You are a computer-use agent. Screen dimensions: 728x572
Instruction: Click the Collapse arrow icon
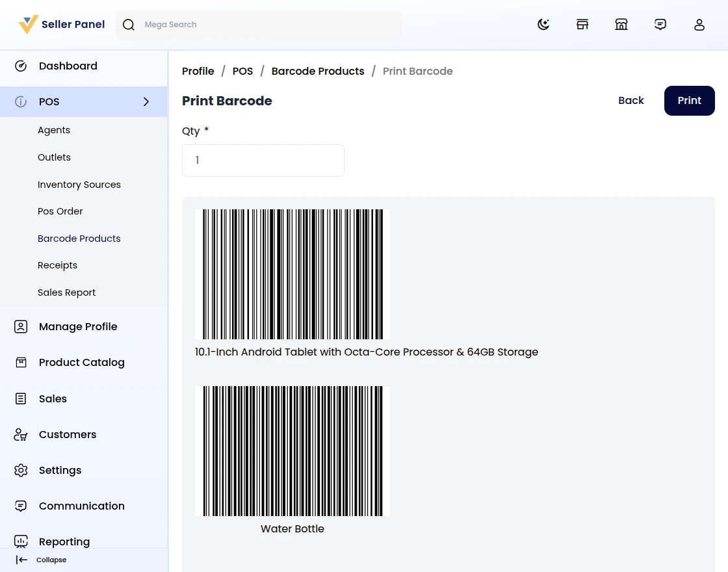[21, 560]
